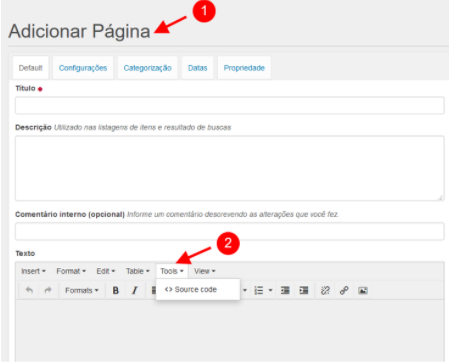Screen dimensions: 449x362
Task: Insert a hyperlink using the chain icon
Action: tap(344, 290)
